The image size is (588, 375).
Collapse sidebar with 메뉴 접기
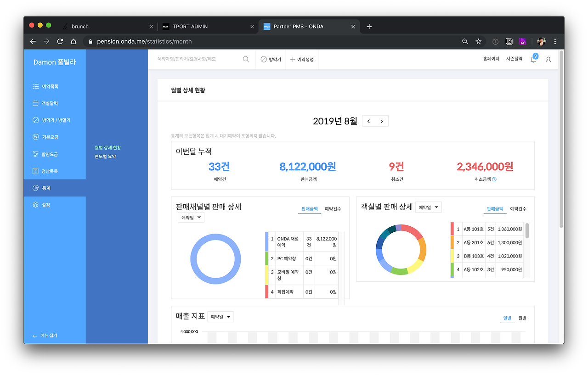[x=45, y=336]
